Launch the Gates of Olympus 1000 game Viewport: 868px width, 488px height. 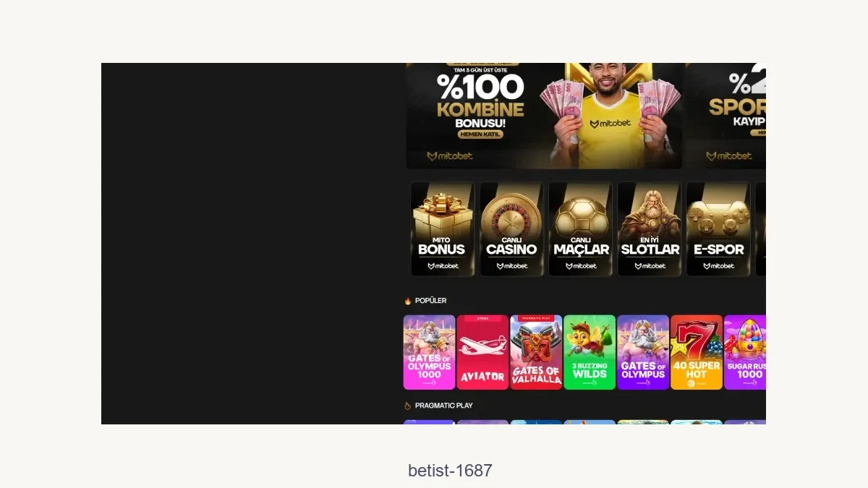429,352
